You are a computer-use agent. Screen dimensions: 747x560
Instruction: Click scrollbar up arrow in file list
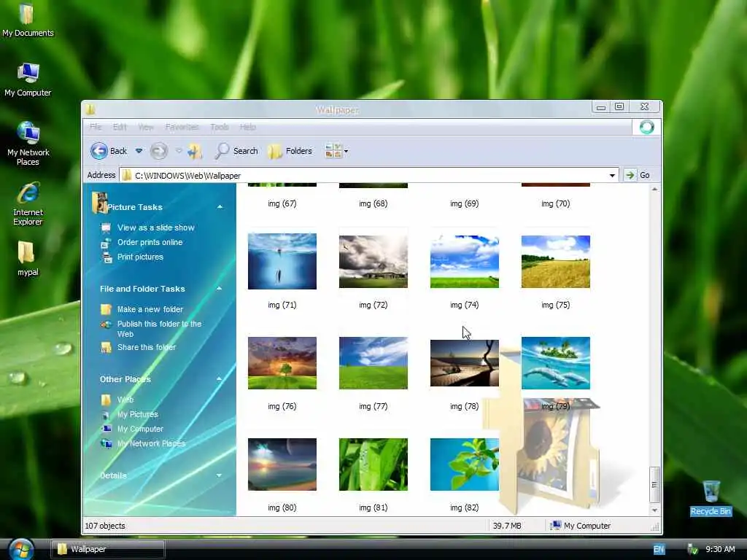tap(654, 189)
